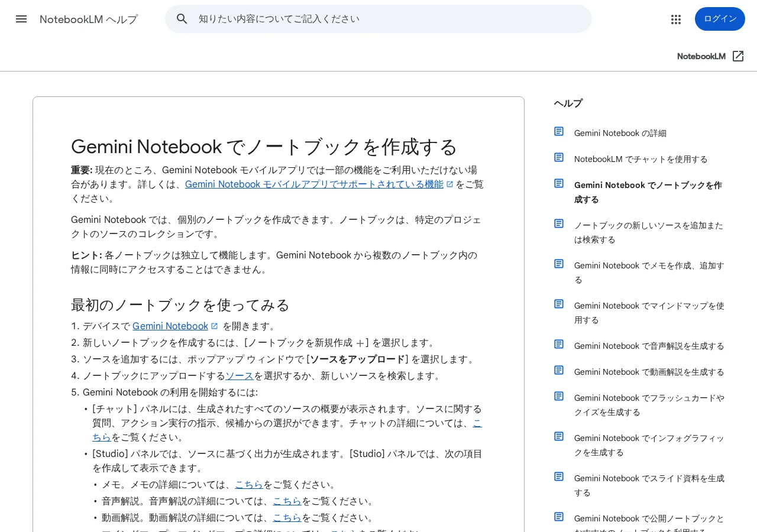Click article icon beside current page ノートブックを作成する

(x=559, y=183)
